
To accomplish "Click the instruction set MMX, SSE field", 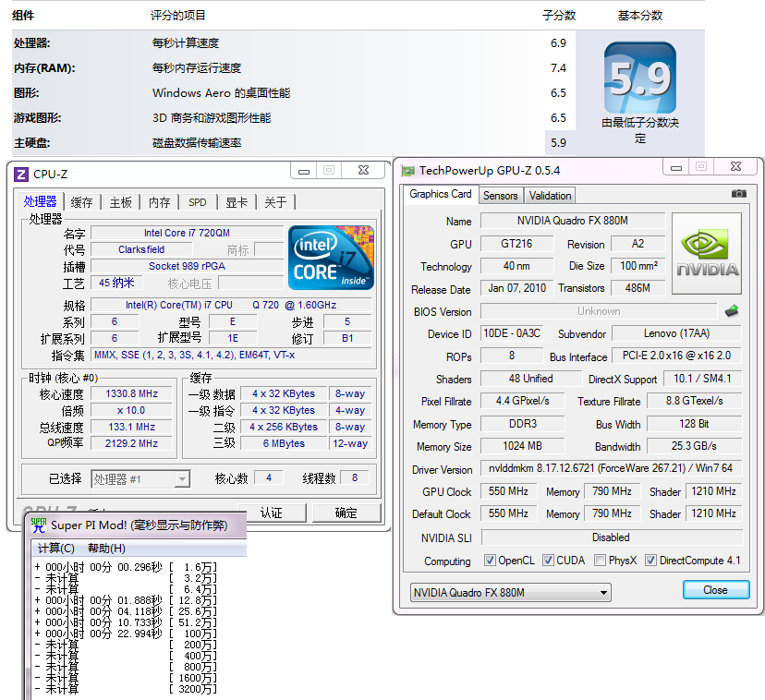I will pos(231,356).
